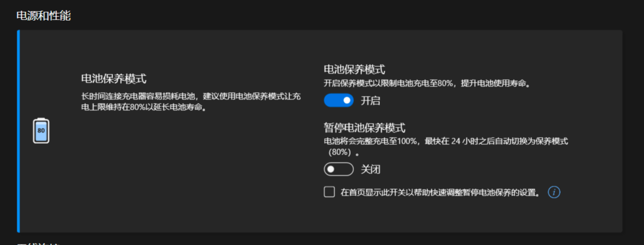Screen dimensions: 644x245
Task: Click the blue accent bar on the card's edge
Action: coord(18,131)
